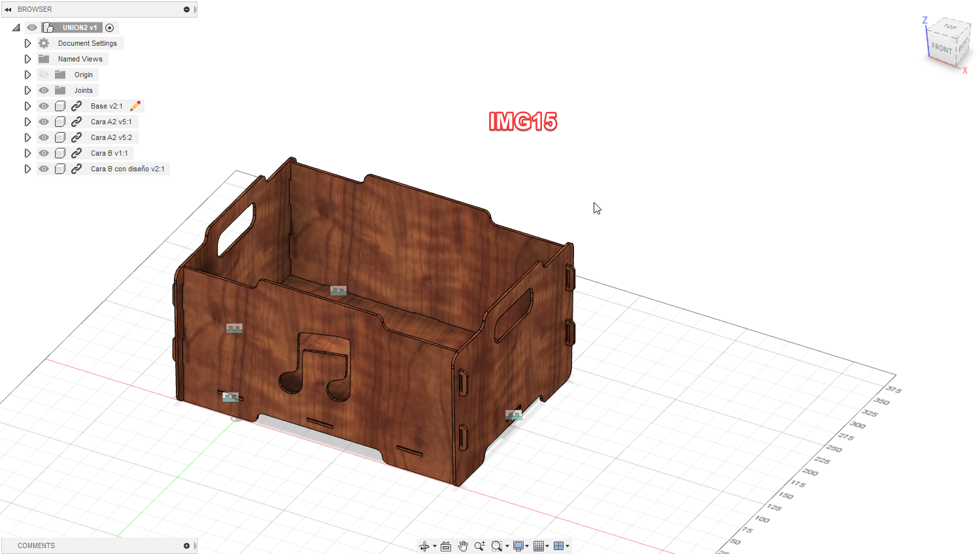The image size is (980, 554).
Task: Click the Cara B v1:1 link icon
Action: 76,153
